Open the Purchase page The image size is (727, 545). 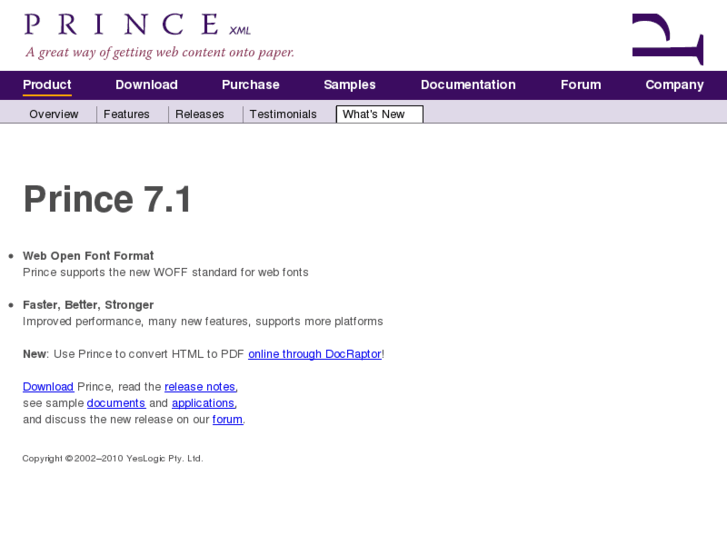point(250,85)
